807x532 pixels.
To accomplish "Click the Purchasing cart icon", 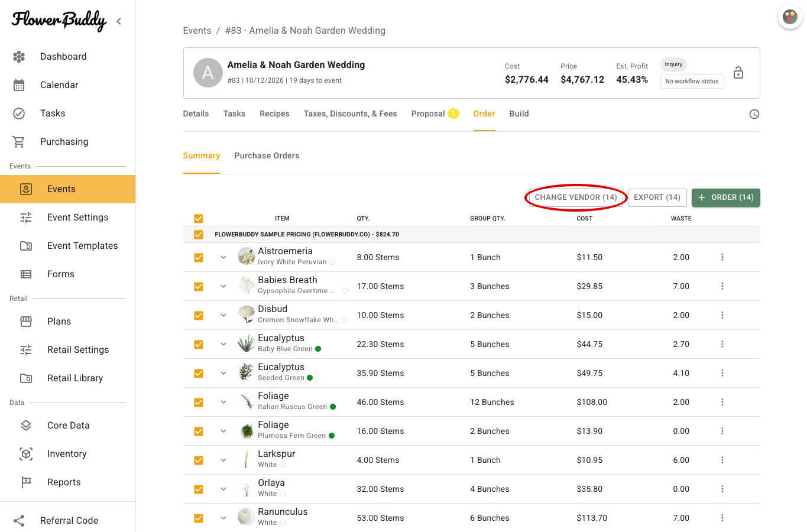I will tap(19, 142).
